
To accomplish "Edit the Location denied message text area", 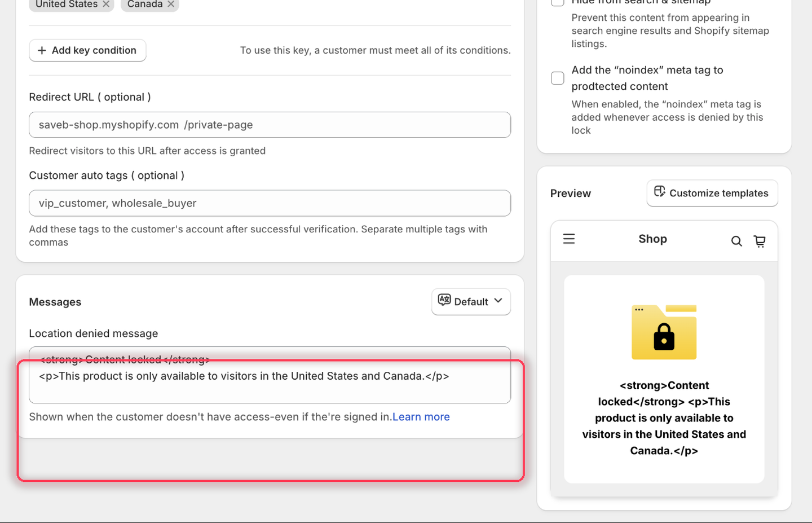I will (270, 375).
